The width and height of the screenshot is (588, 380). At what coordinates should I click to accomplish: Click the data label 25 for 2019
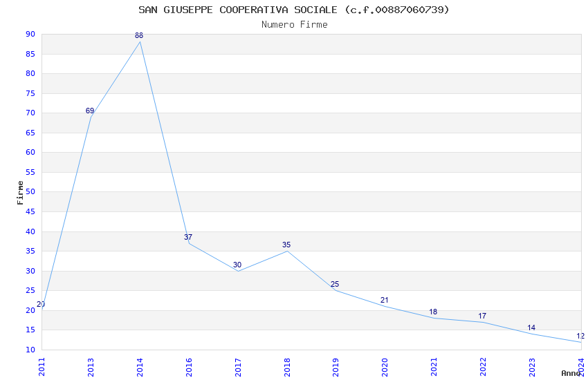point(335,284)
